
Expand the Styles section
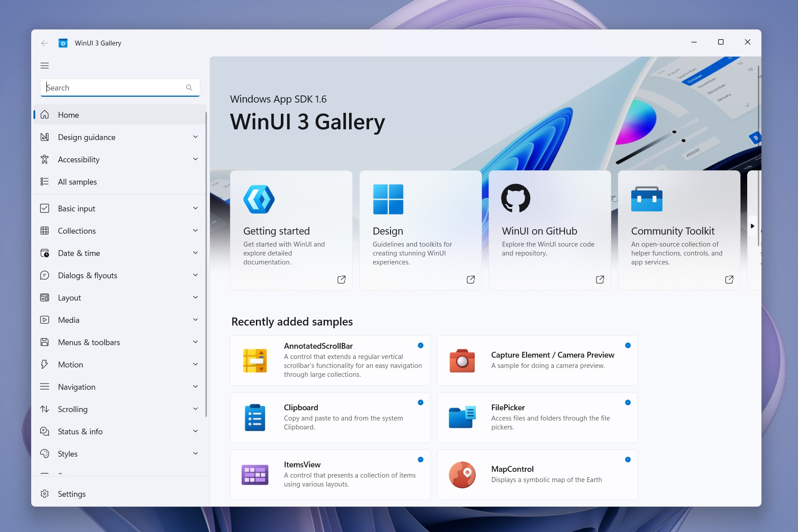pos(195,453)
